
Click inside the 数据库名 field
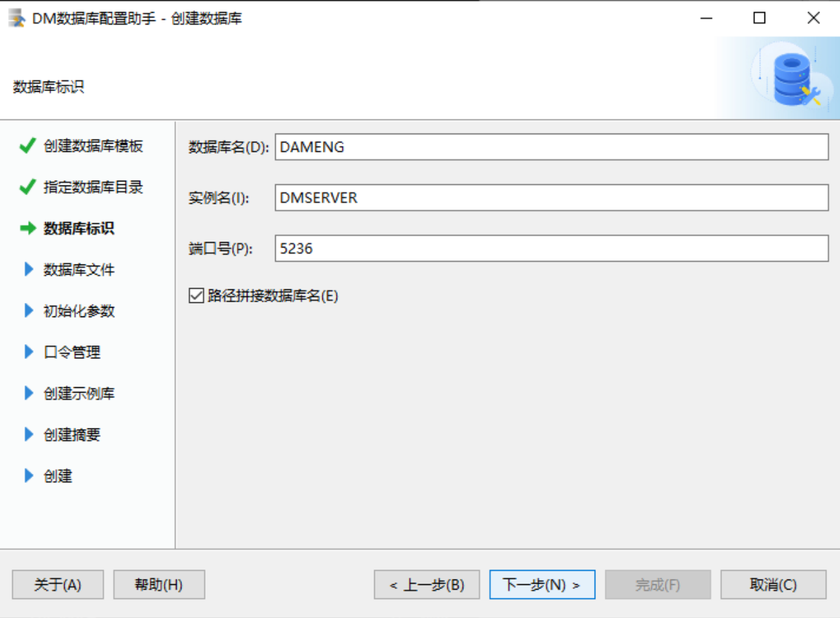[551, 147]
